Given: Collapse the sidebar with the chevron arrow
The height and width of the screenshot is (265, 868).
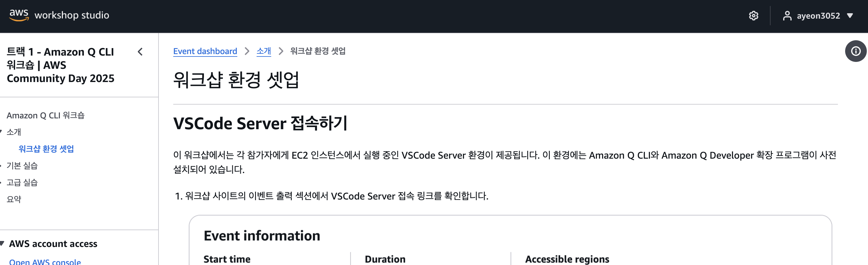Looking at the screenshot, I should [x=140, y=52].
